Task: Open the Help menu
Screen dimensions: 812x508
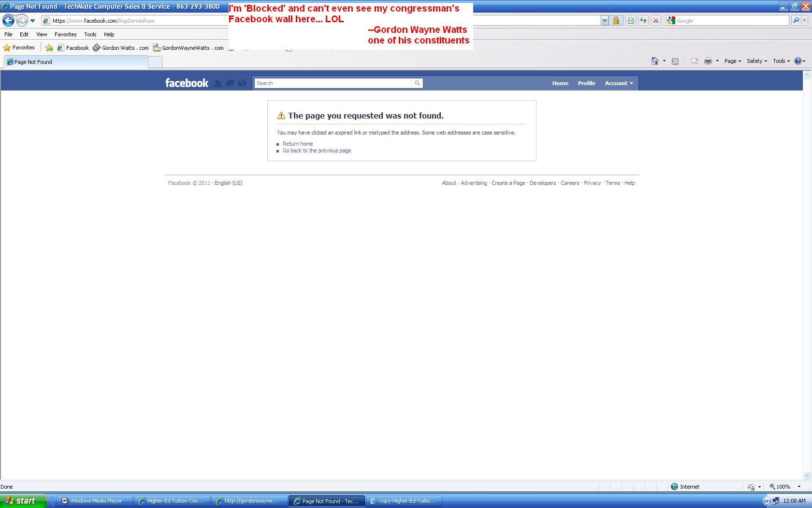Action: [x=109, y=34]
